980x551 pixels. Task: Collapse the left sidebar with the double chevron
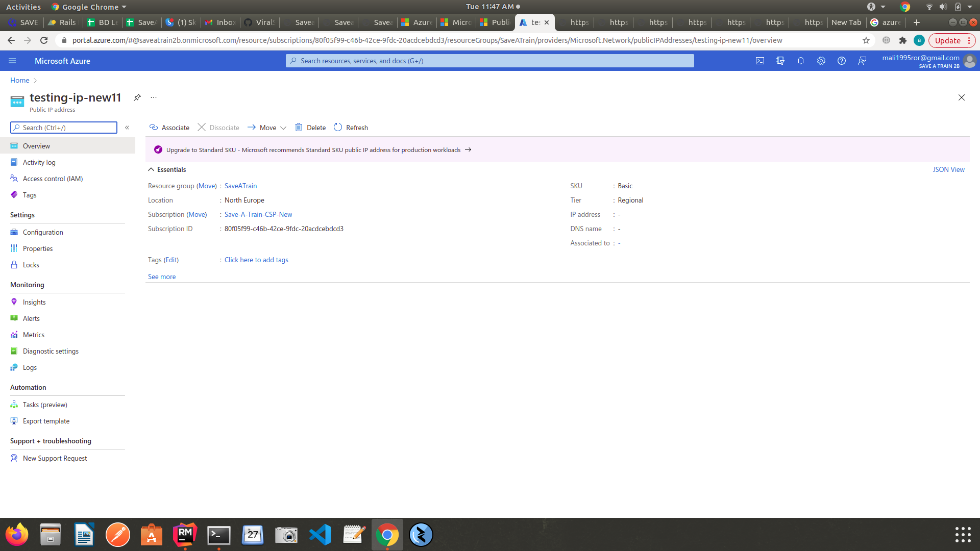pos(128,128)
